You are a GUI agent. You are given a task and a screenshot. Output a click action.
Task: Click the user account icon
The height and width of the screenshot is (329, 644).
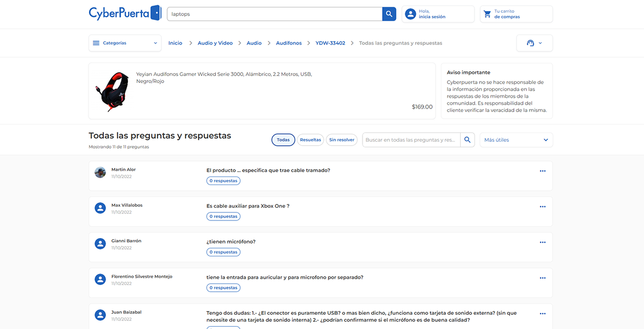(x=410, y=14)
